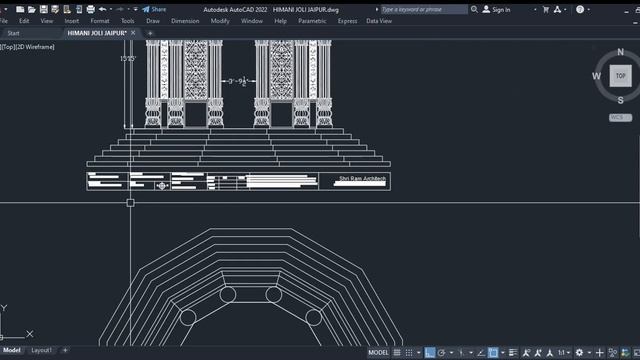Toggle Lineweight display in status bar
This screenshot has height=360, width=640.
coord(513,353)
